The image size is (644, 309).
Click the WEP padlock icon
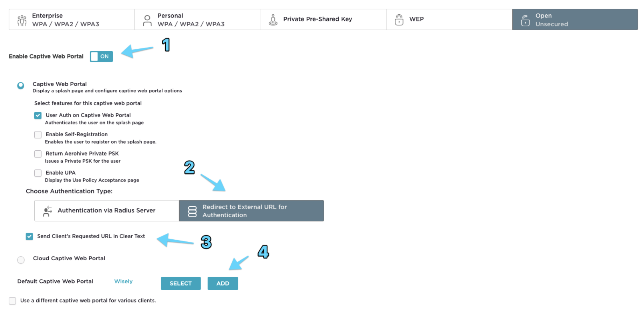(x=399, y=20)
